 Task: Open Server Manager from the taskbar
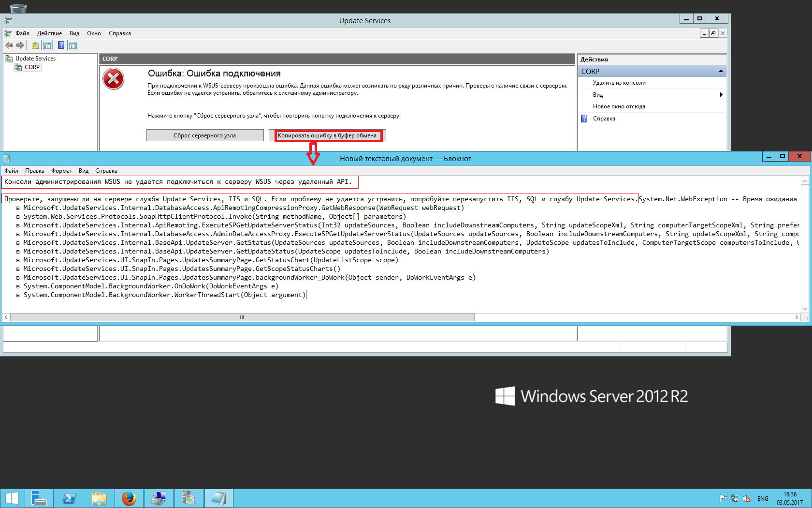[x=39, y=498]
